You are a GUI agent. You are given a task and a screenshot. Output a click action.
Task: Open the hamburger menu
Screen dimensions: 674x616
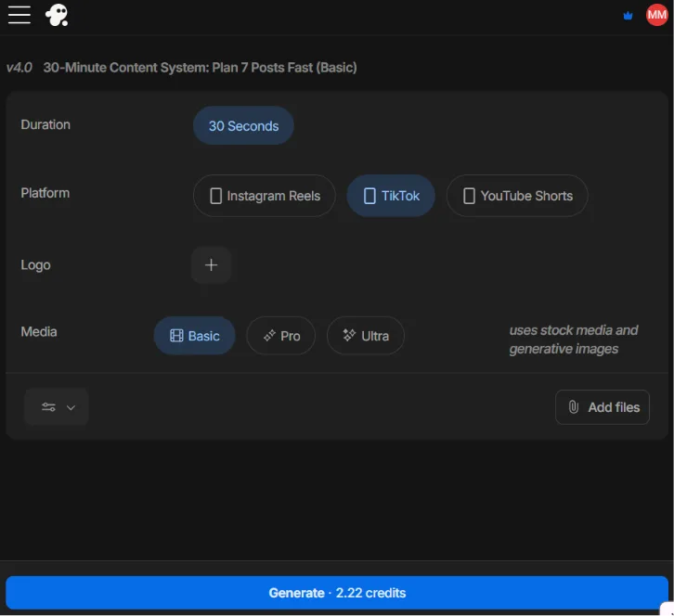coord(19,15)
